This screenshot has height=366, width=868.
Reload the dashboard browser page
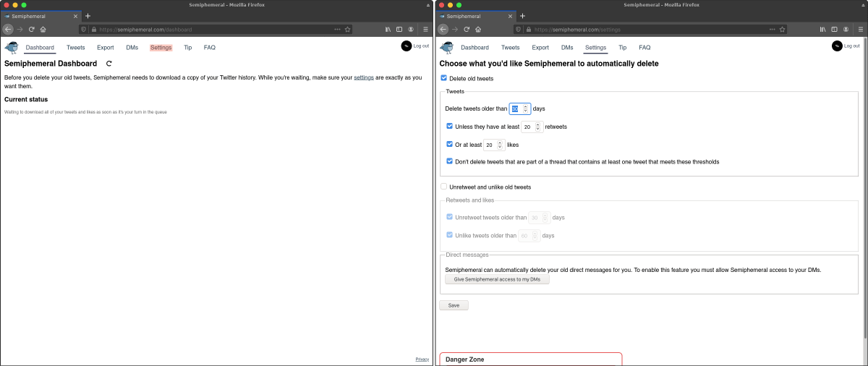(x=31, y=29)
